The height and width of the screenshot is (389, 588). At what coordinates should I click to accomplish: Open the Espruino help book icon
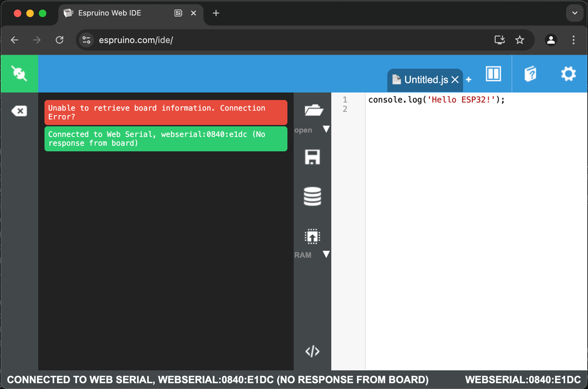click(530, 73)
